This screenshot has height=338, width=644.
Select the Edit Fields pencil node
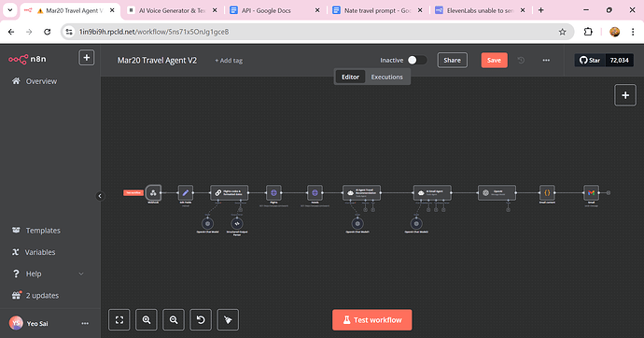(x=185, y=192)
